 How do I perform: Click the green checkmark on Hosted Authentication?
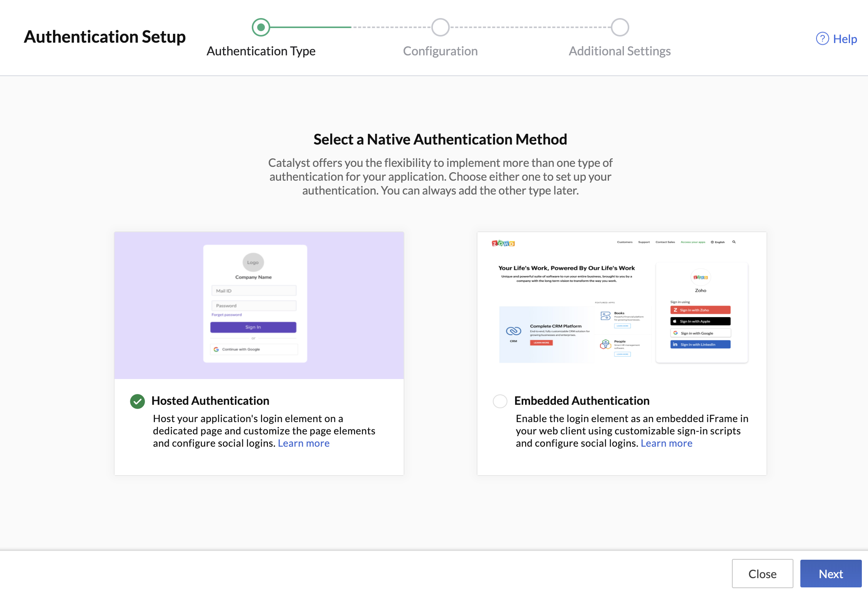(137, 401)
